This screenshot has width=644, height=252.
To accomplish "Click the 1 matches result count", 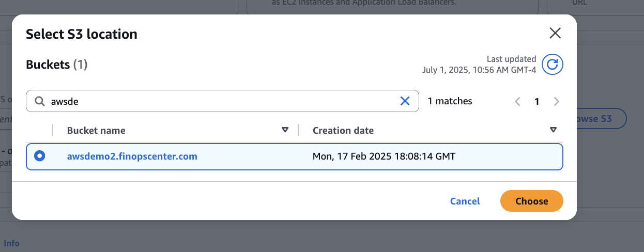I will 450,101.
